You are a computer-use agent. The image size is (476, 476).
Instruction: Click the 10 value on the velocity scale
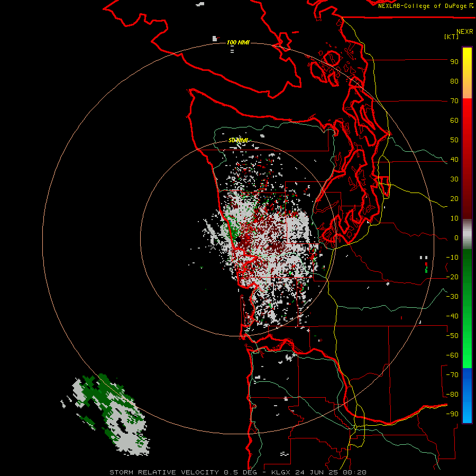pos(454,218)
